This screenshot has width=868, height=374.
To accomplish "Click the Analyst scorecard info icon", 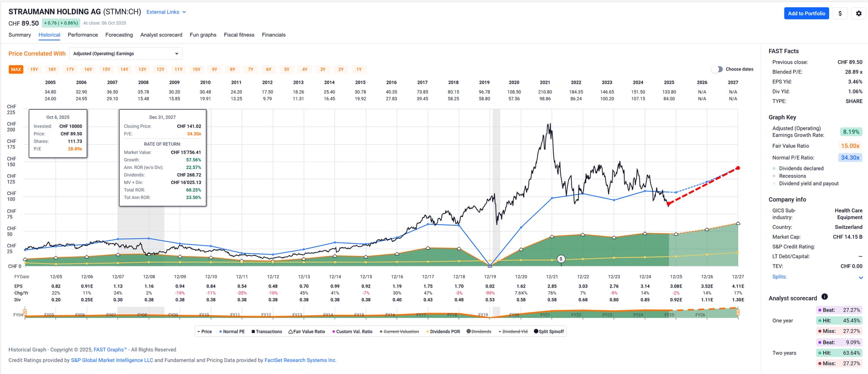I will coord(825,297).
